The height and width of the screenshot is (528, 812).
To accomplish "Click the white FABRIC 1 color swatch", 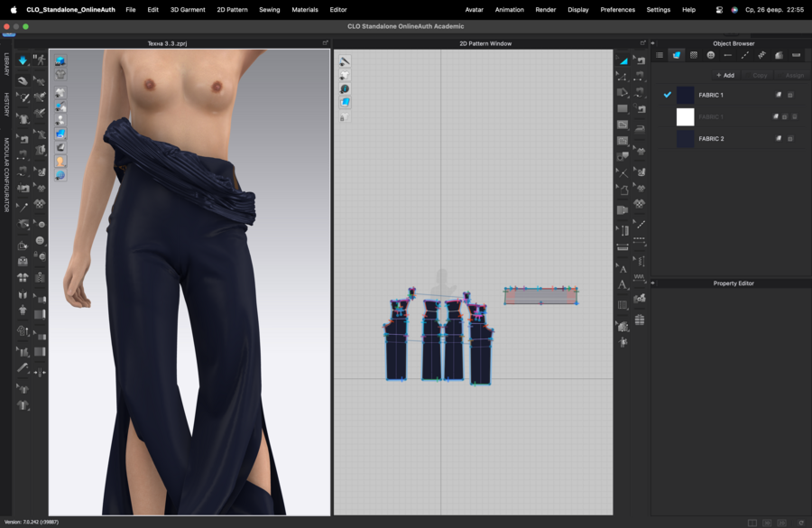I will pyautogui.click(x=686, y=116).
